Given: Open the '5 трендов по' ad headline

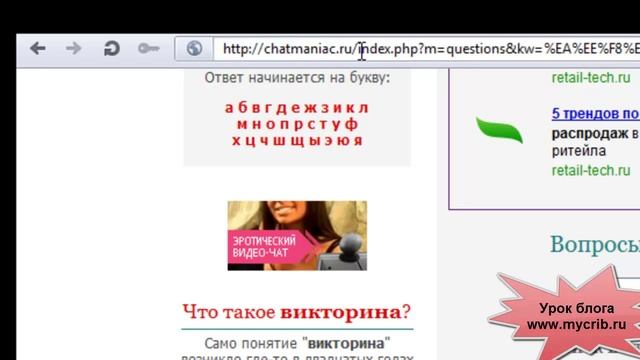Looking at the screenshot, I should coord(596,113).
